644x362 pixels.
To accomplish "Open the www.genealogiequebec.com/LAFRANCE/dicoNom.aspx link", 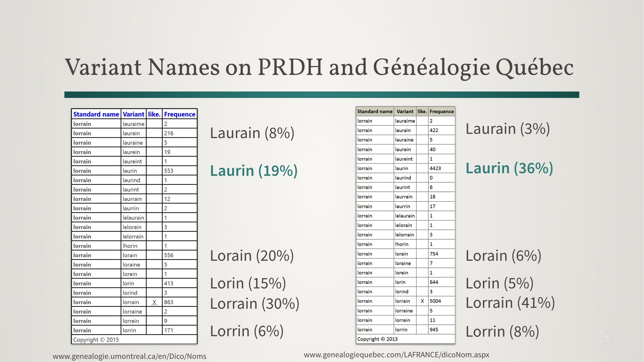I will (x=396, y=354).
